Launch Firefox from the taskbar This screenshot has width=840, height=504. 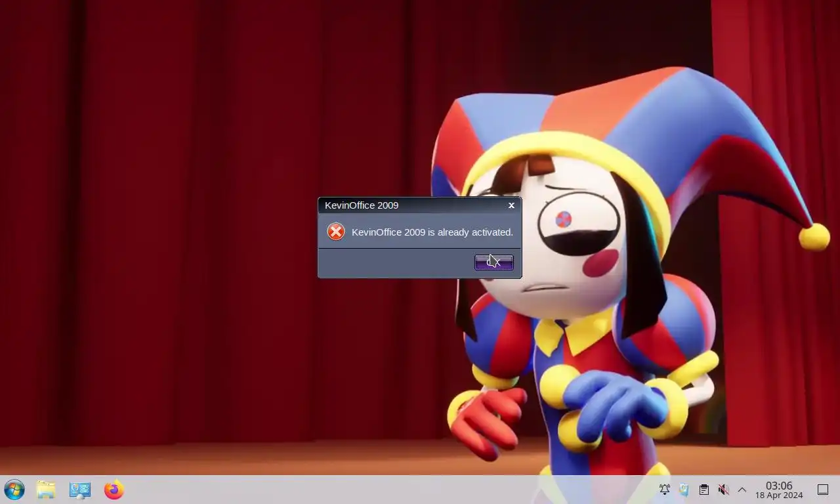(114, 490)
